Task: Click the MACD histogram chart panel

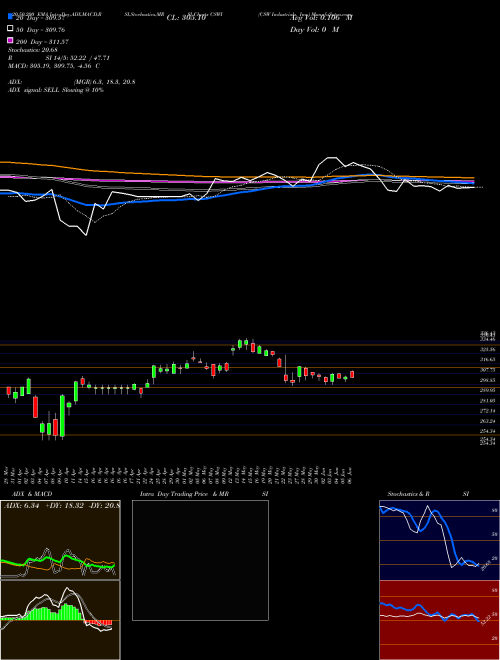Action: pyautogui.click(x=60, y=620)
